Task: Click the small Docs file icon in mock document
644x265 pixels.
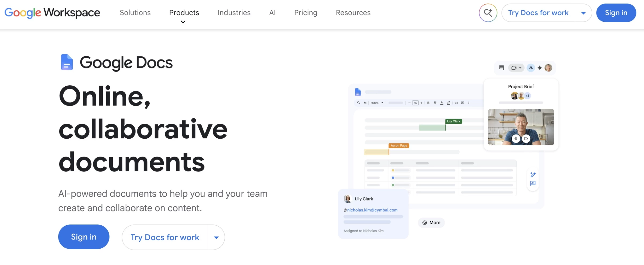Action: point(358,92)
